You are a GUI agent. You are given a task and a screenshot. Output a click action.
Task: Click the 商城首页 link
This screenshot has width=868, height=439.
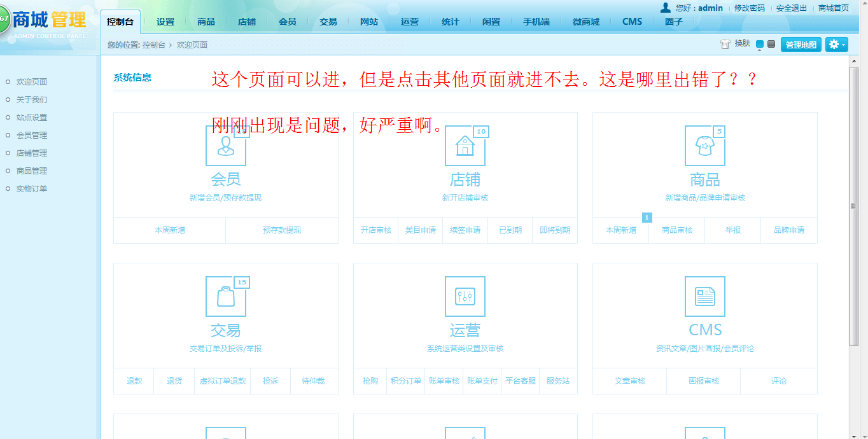[834, 8]
